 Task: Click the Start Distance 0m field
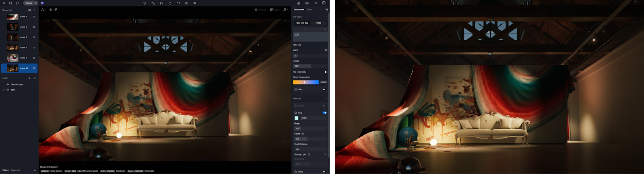[x=310, y=149]
